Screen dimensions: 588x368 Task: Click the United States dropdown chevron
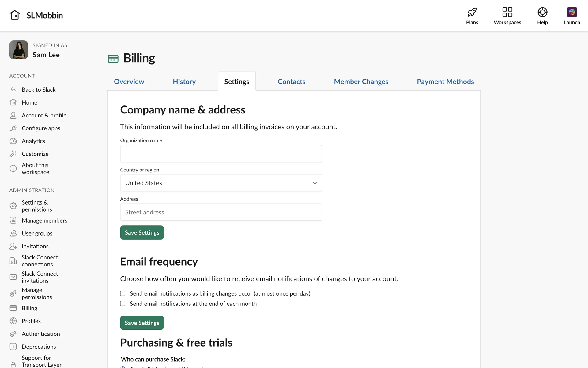click(x=315, y=183)
